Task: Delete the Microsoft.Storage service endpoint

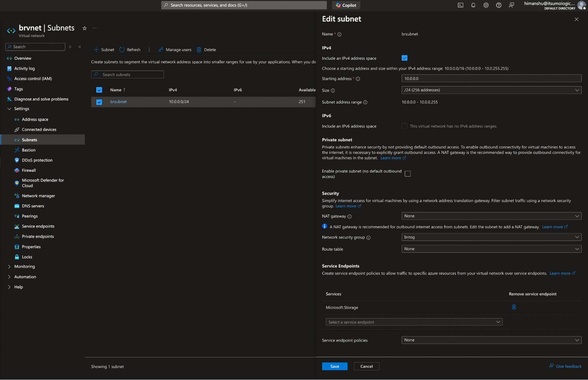Action: 514,307
